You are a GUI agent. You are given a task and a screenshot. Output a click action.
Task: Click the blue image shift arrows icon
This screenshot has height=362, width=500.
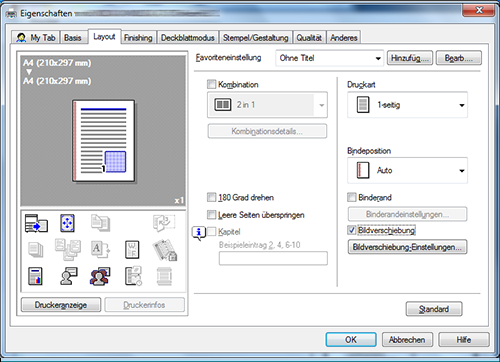coord(67,223)
